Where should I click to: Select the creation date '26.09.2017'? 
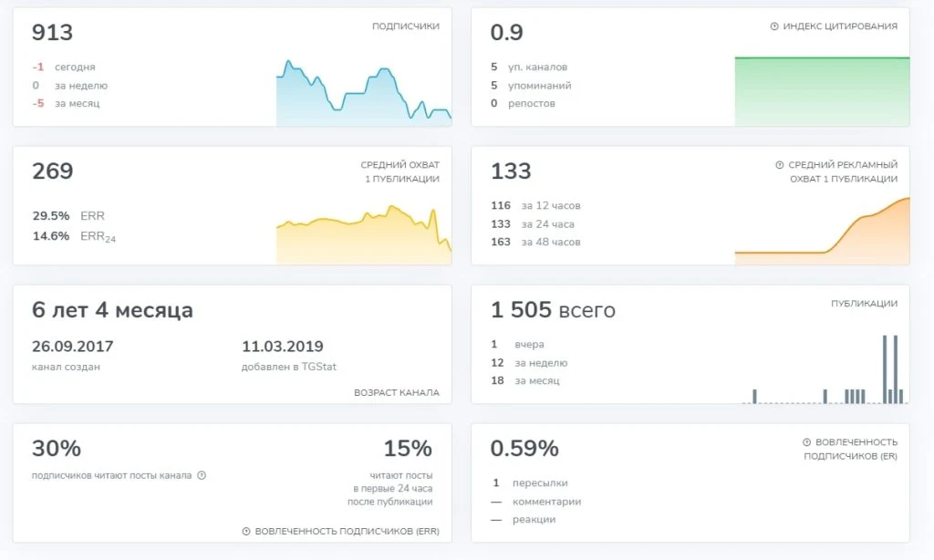click(73, 347)
